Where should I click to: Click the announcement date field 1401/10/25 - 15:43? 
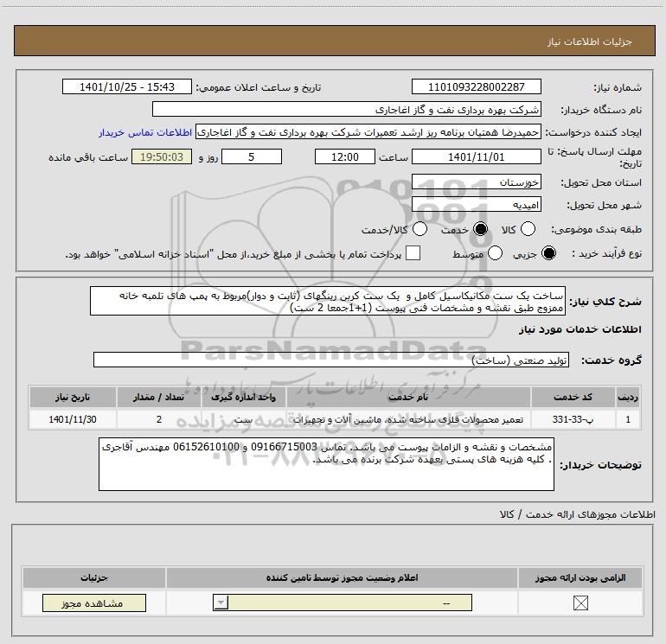(127, 86)
